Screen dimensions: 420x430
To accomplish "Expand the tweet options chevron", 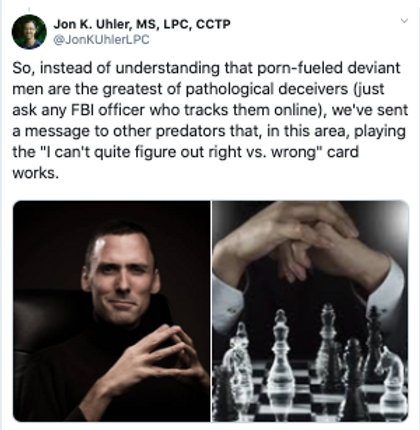I will [404, 21].
